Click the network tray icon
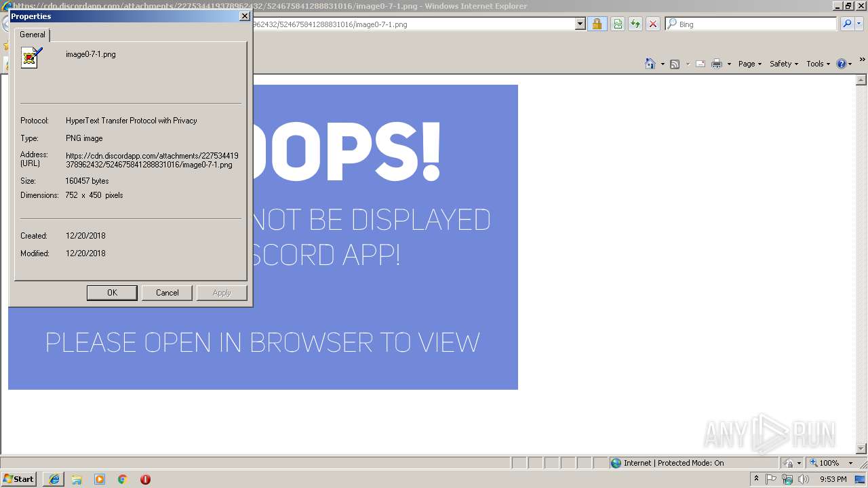868x488 pixels. pos(787,479)
